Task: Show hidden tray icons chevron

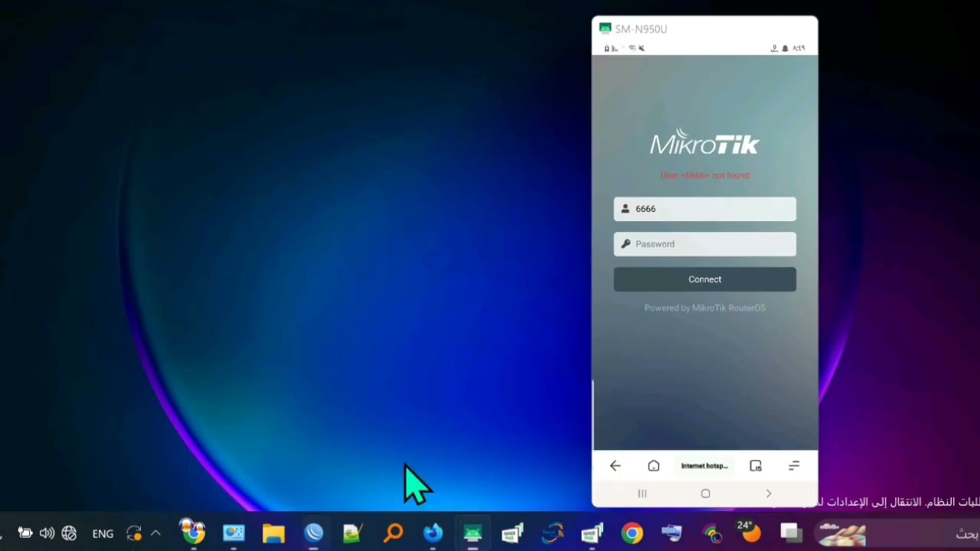Action: [155, 533]
